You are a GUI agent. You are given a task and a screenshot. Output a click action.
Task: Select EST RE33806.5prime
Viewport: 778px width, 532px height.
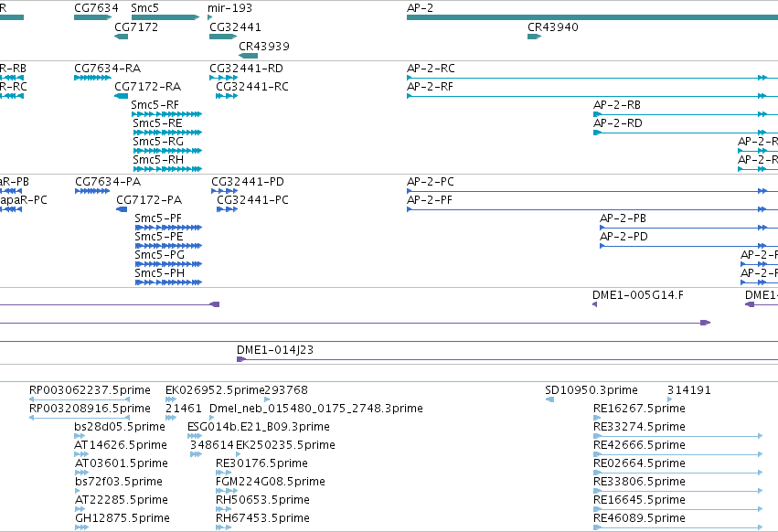(639, 482)
